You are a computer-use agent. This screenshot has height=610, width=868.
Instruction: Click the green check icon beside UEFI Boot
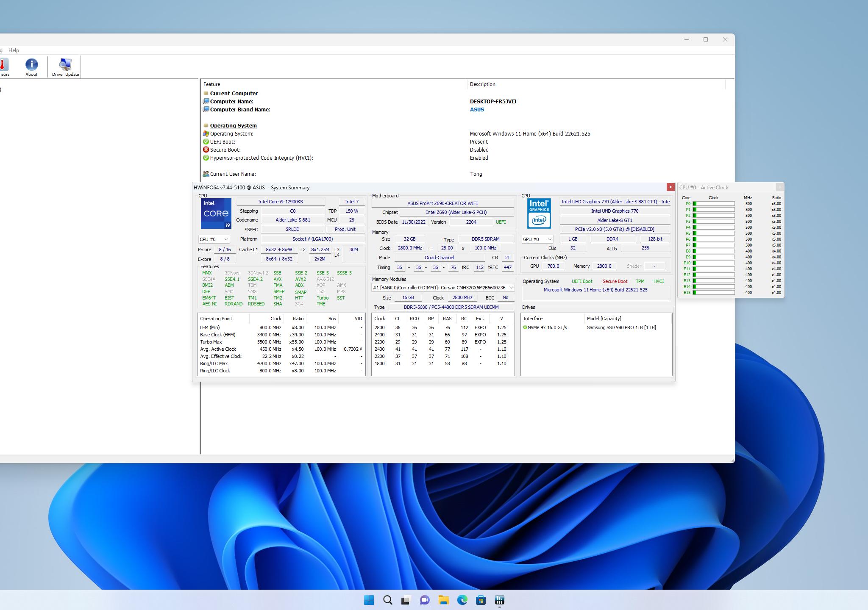pyautogui.click(x=206, y=141)
